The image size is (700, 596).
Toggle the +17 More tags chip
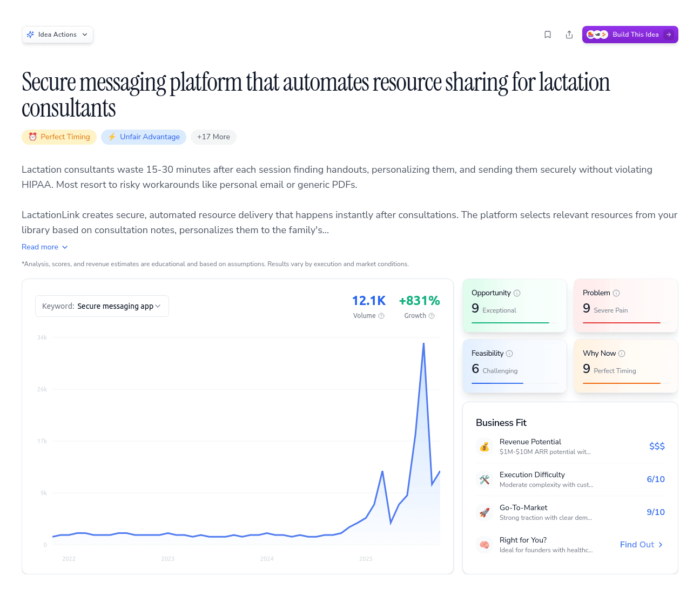(x=213, y=137)
